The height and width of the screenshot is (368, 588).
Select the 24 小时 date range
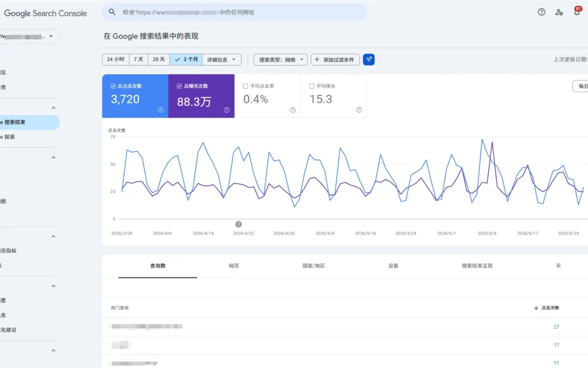pyautogui.click(x=115, y=59)
